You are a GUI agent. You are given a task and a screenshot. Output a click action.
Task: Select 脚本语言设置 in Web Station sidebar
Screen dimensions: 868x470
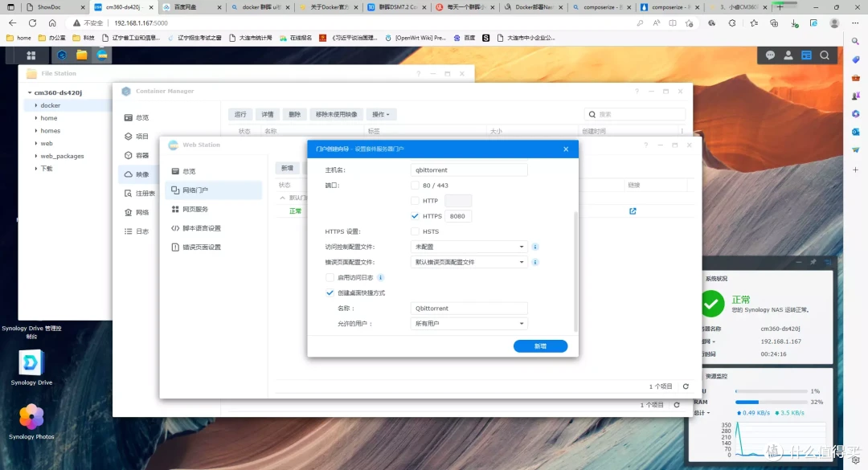[213, 228]
